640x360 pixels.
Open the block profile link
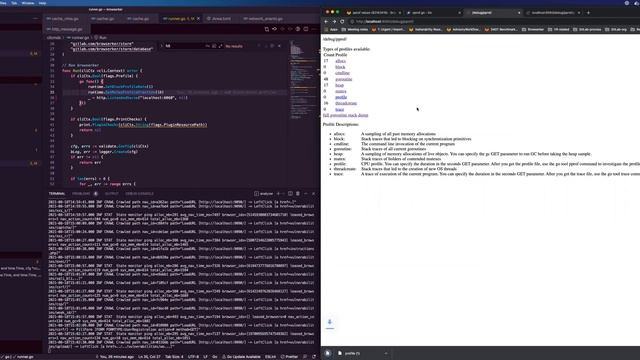tap(340, 67)
